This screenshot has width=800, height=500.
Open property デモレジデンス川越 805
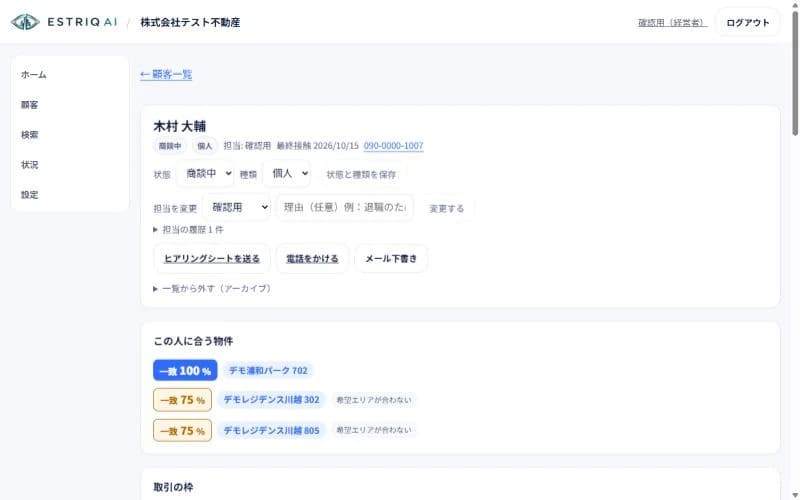271,430
